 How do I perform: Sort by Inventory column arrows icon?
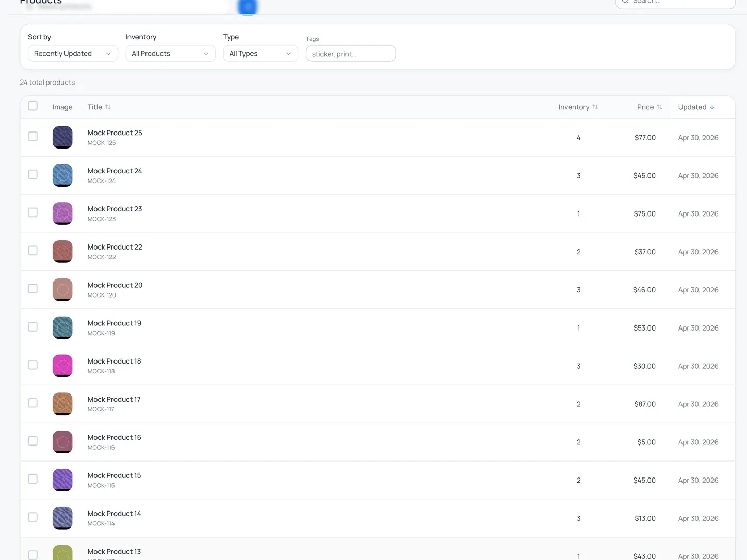tap(595, 107)
